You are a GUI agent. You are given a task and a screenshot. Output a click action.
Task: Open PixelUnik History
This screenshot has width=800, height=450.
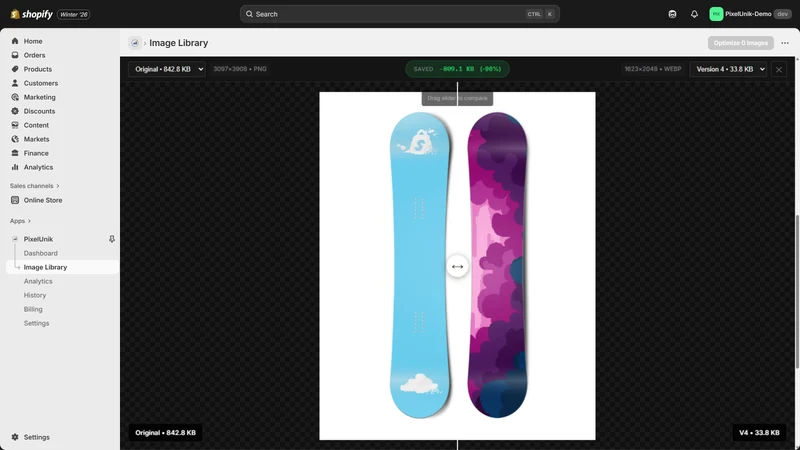click(35, 295)
